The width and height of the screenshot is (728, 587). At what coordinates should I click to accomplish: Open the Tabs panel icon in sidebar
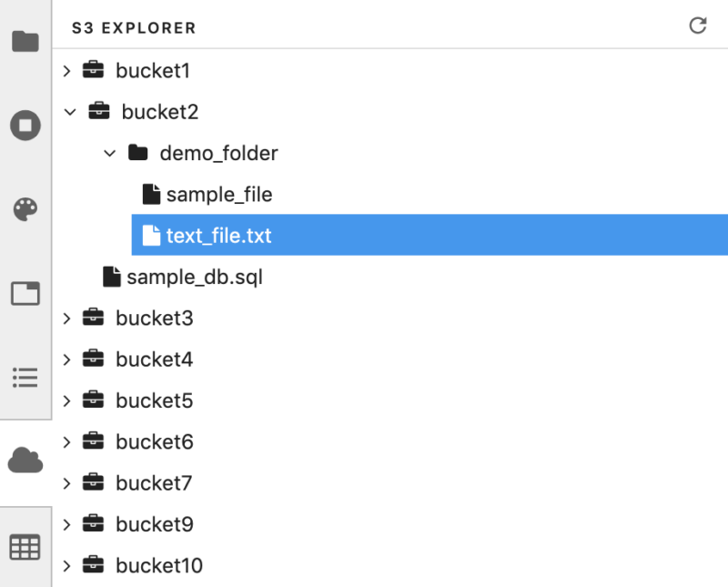click(25, 293)
